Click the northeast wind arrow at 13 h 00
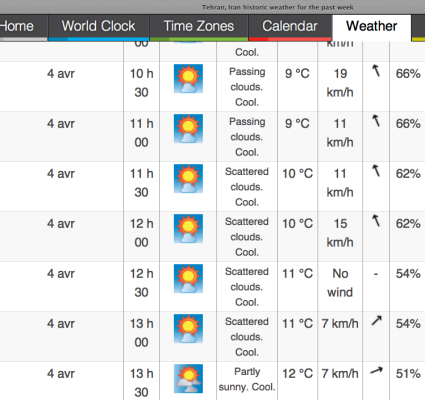Viewport: 425px width, 400px height. click(376, 321)
